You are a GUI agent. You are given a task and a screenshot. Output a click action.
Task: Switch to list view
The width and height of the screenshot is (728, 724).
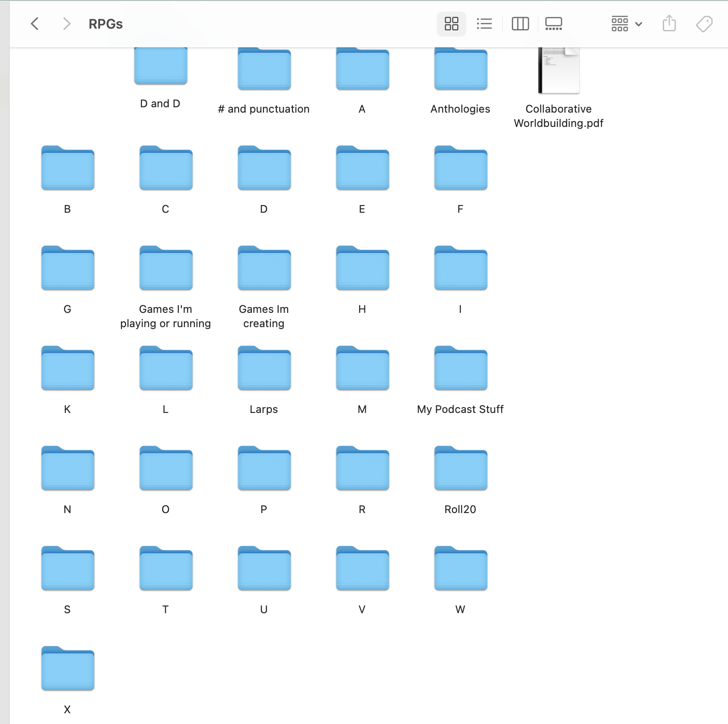tap(484, 24)
